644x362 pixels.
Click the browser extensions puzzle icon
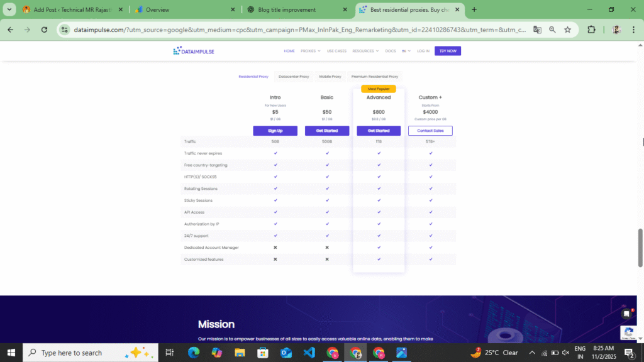(x=591, y=30)
